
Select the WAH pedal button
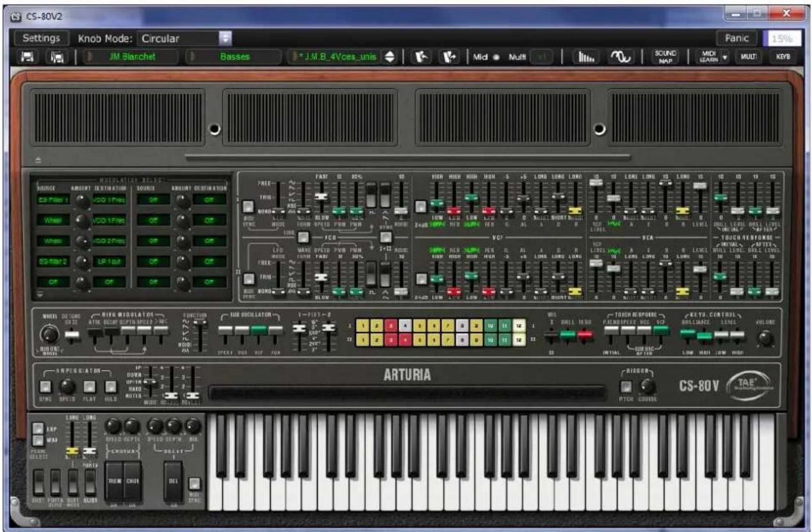tap(38, 441)
